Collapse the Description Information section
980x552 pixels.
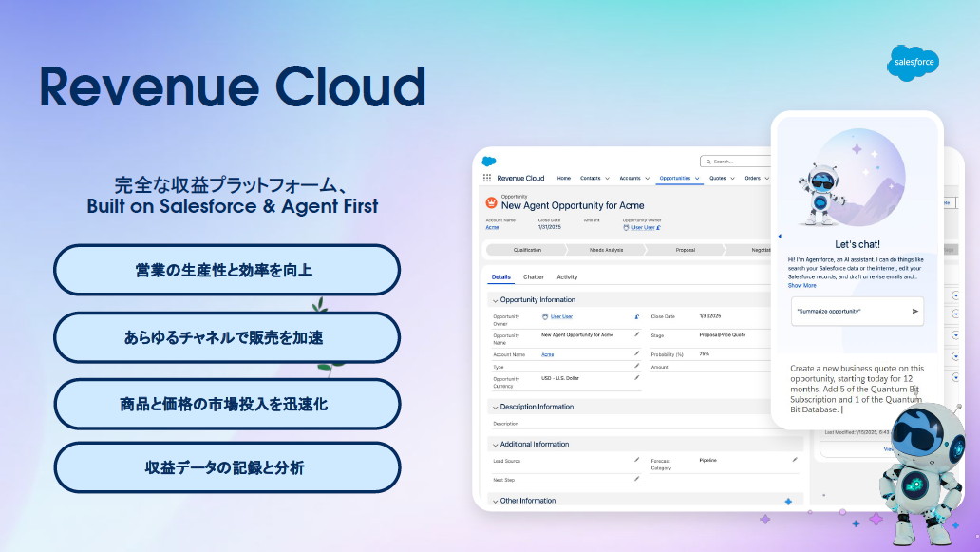(x=495, y=408)
